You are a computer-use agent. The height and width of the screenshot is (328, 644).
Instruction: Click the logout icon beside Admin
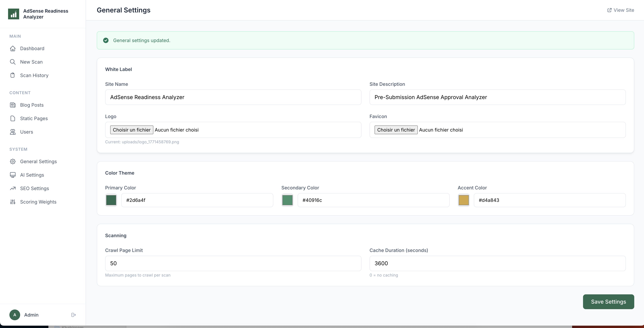pos(74,315)
